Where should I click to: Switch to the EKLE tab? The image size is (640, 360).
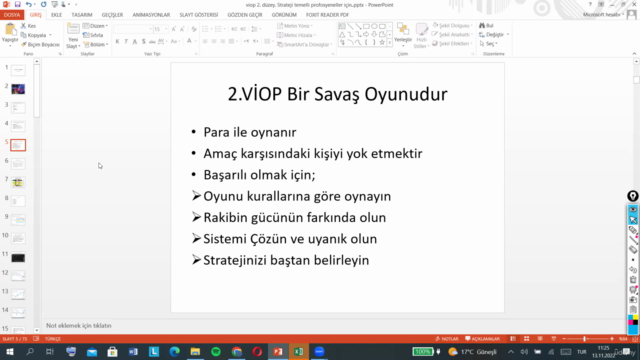56,15
